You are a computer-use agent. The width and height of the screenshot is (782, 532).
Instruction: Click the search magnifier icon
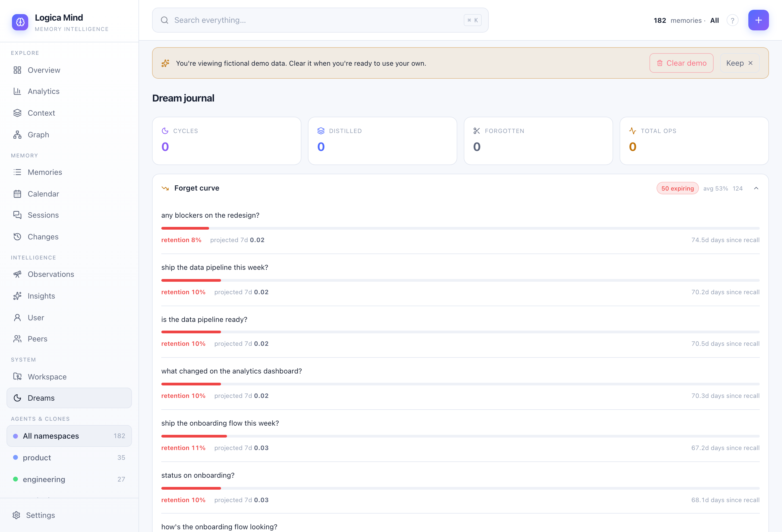pyautogui.click(x=165, y=20)
